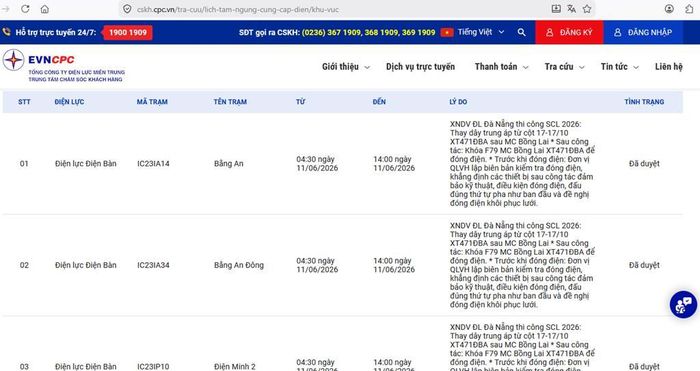
Task: Open Dịch vụ trực tuyến menu
Action: (421, 67)
